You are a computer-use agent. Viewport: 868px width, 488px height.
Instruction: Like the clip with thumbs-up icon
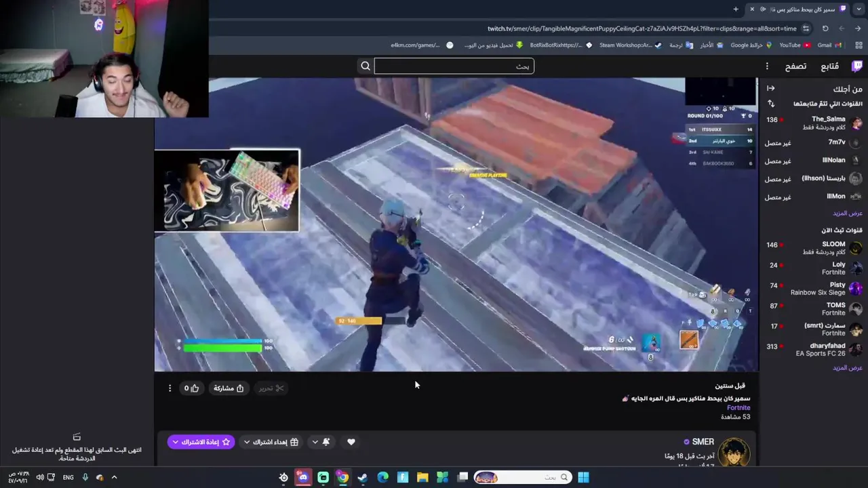pyautogui.click(x=191, y=388)
